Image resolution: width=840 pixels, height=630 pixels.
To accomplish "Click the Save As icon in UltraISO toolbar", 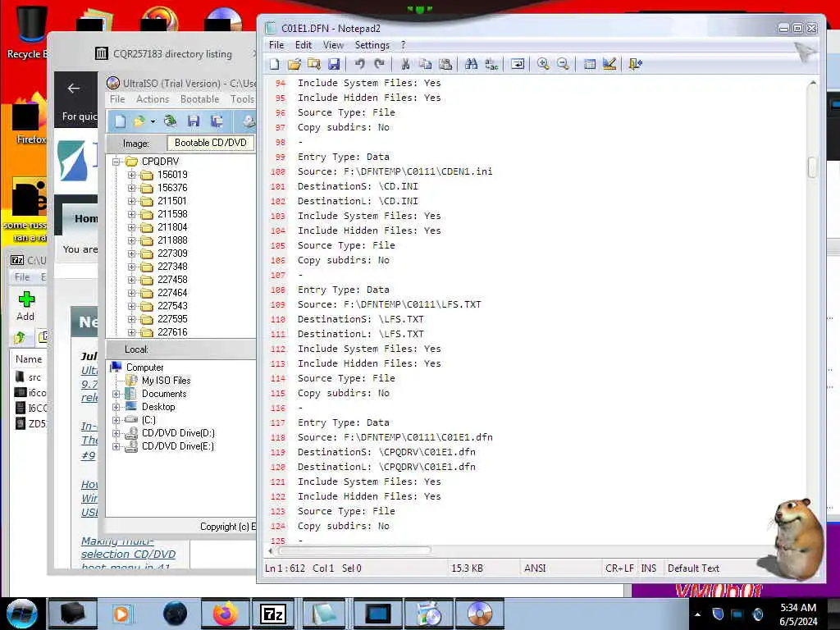I will [x=217, y=121].
